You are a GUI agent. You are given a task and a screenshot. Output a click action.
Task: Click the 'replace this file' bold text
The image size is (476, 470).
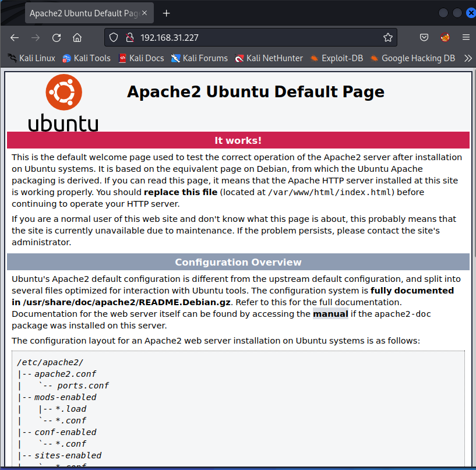[x=181, y=192]
